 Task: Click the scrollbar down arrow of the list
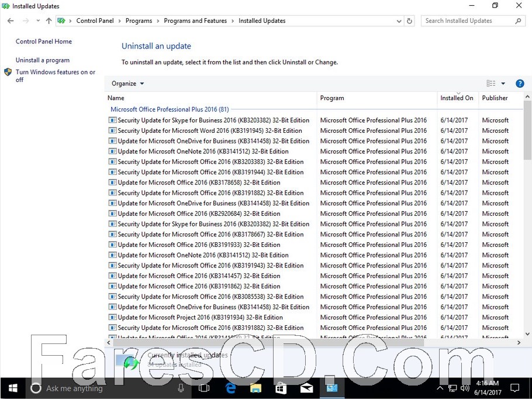527,334
